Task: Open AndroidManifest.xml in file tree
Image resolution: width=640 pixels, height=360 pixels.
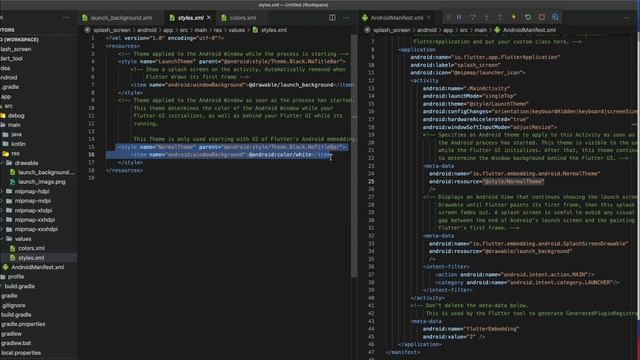Action: [38, 267]
